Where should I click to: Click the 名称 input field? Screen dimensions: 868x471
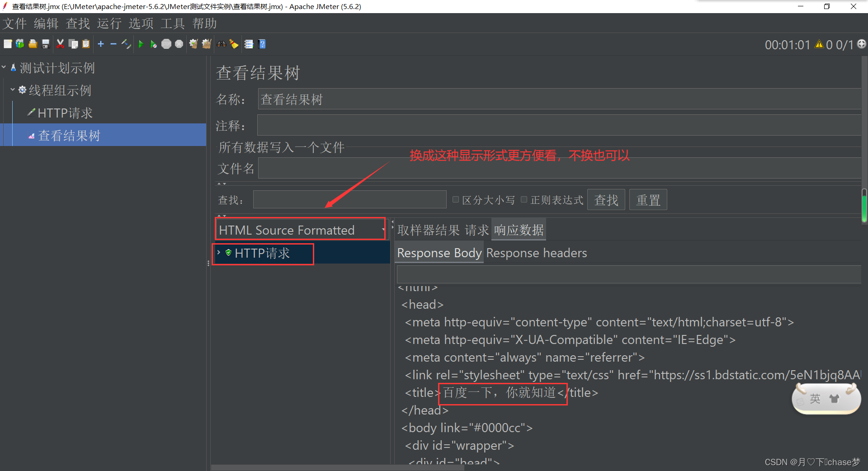559,99
